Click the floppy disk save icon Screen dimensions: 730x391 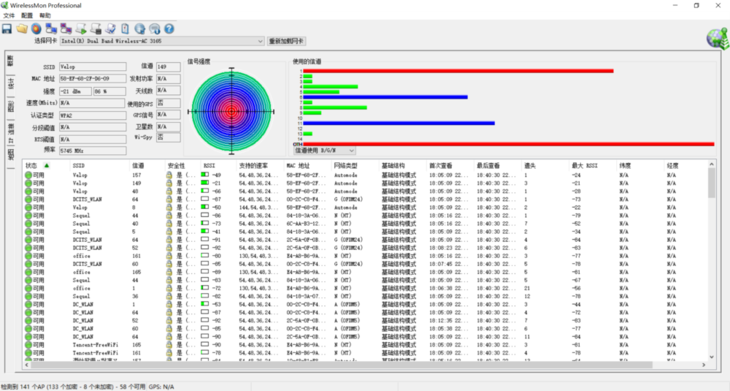(x=7, y=29)
